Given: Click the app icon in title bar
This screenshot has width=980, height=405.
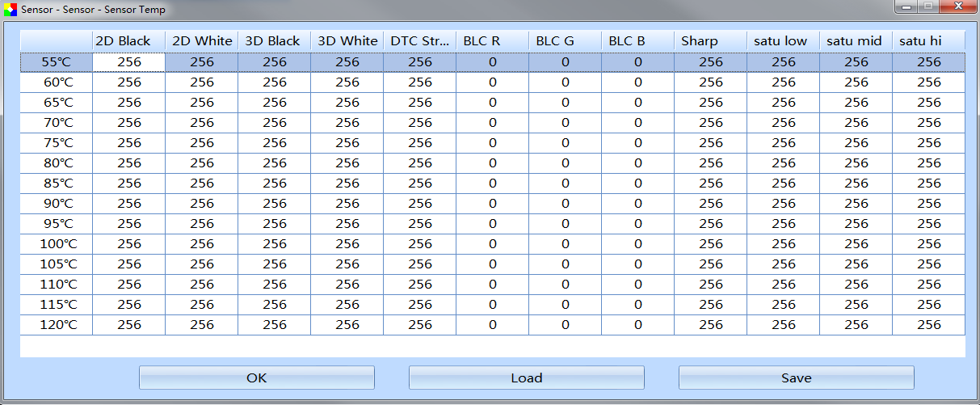Looking at the screenshot, I should [x=11, y=10].
